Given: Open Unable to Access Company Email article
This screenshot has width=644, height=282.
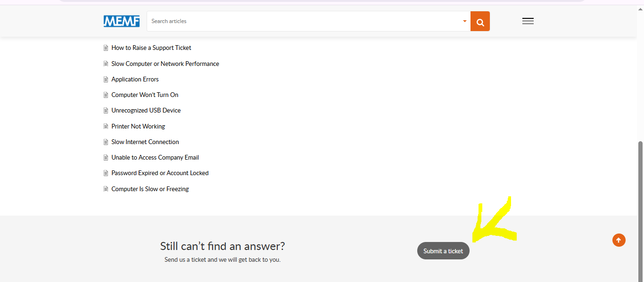Looking at the screenshot, I should [155, 158].
